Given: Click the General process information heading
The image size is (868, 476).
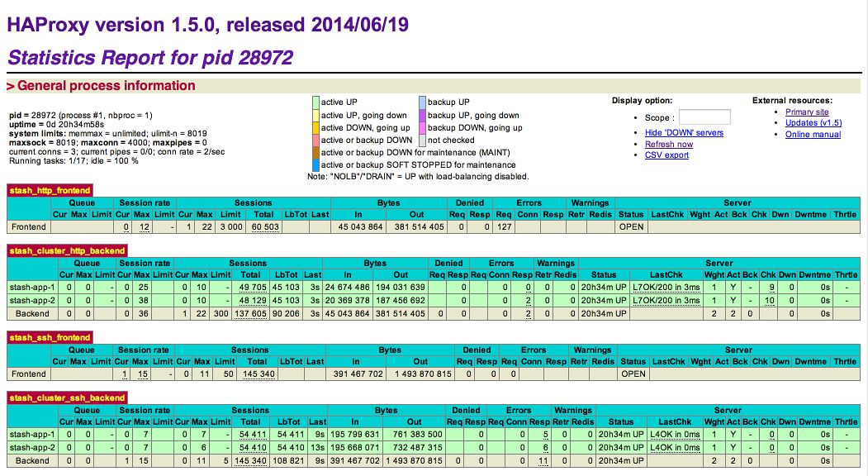Looking at the screenshot, I should tap(107, 86).
